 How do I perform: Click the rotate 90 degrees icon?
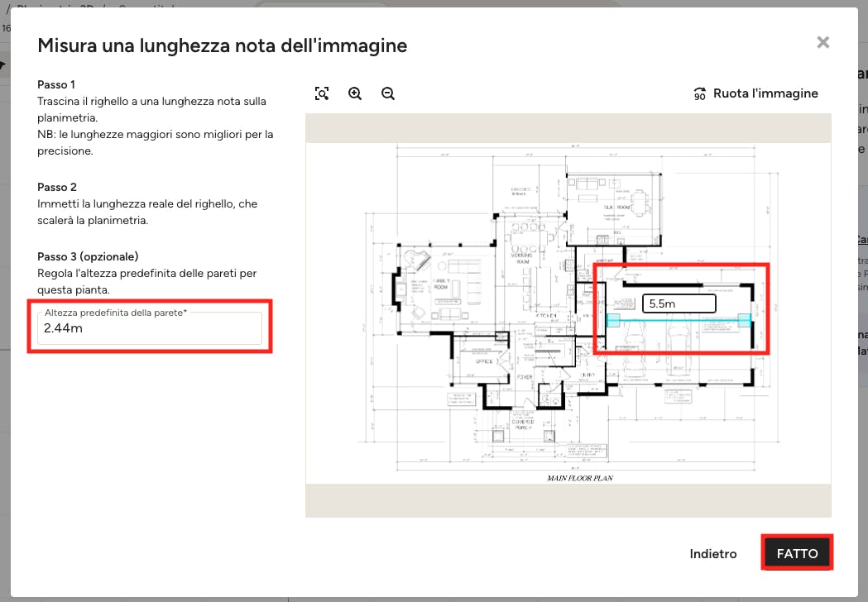[700, 93]
